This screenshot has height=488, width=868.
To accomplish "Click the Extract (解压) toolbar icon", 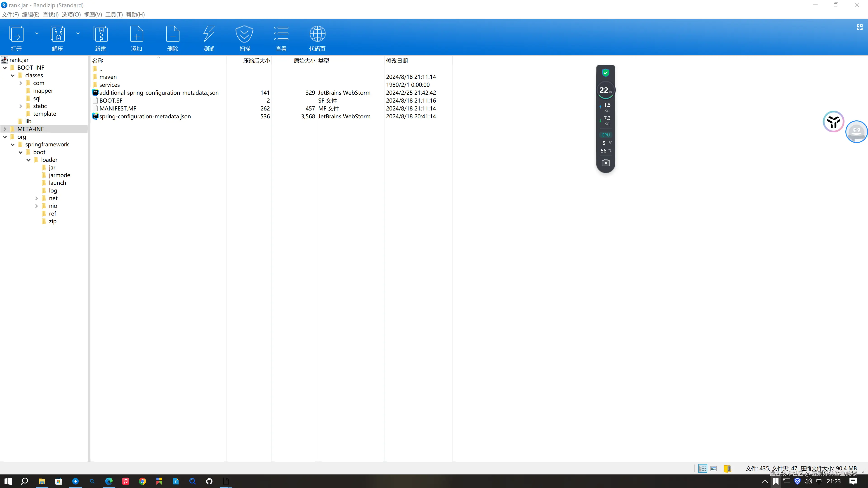I will (57, 34).
